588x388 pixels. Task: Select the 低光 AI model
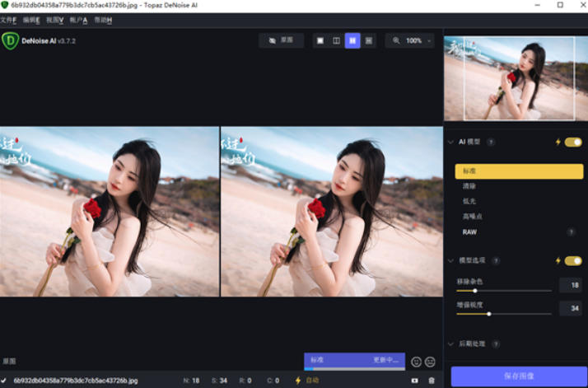pyautogui.click(x=469, y=201)
